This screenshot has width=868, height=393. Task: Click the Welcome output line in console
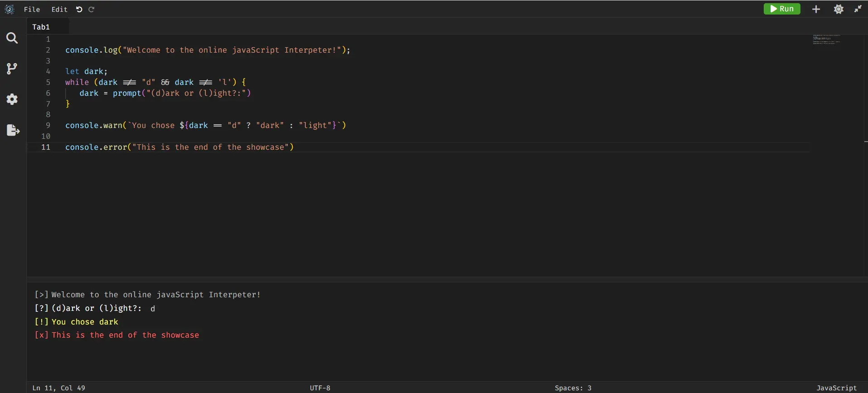click(x=156, y=295)
